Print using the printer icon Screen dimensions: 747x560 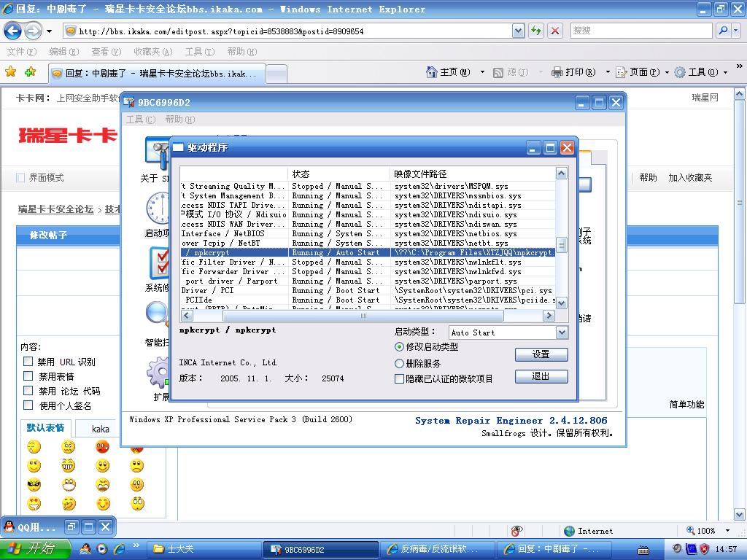pos(557,72)
